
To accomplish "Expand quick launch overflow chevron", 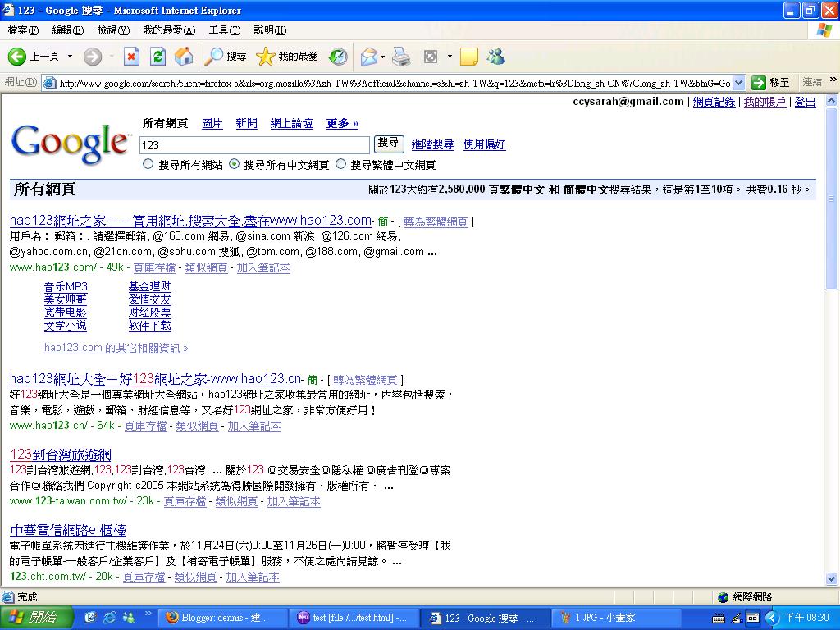I will pos(148,614).
